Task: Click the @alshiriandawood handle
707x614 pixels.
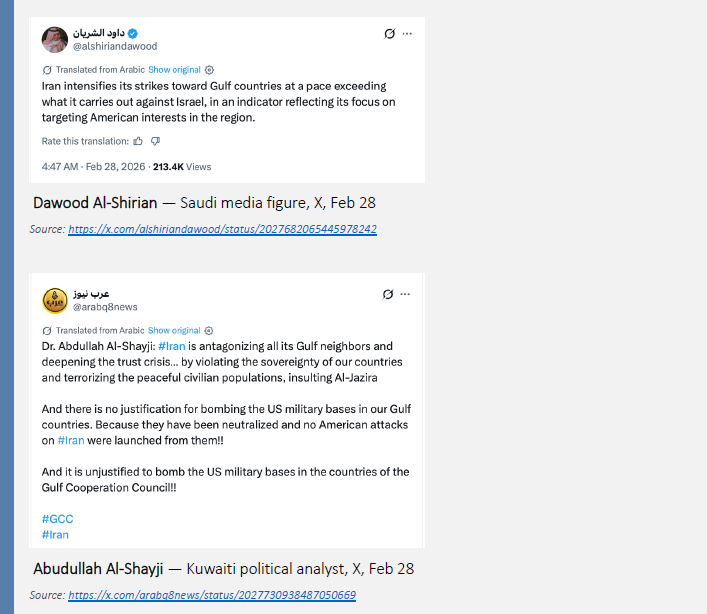Action: pos(115,46)
